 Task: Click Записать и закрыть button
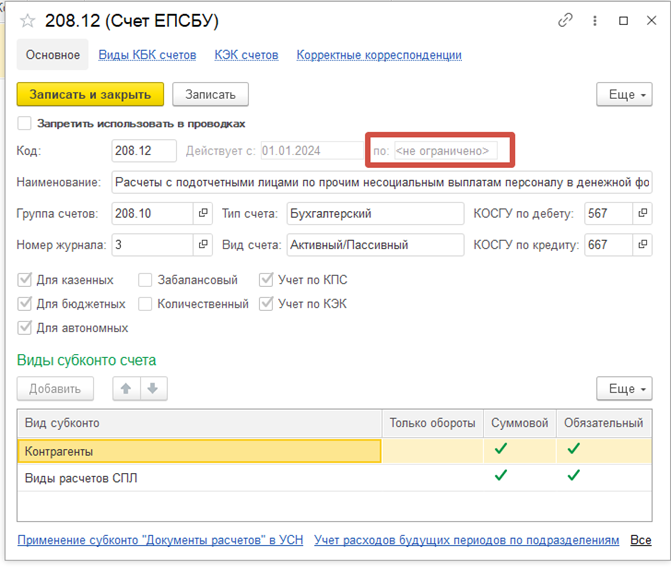[90, 94]
